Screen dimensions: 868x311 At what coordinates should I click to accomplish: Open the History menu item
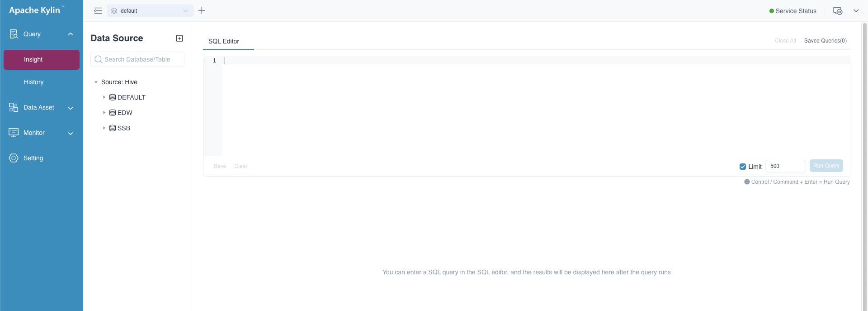click(x=34, y=82)
